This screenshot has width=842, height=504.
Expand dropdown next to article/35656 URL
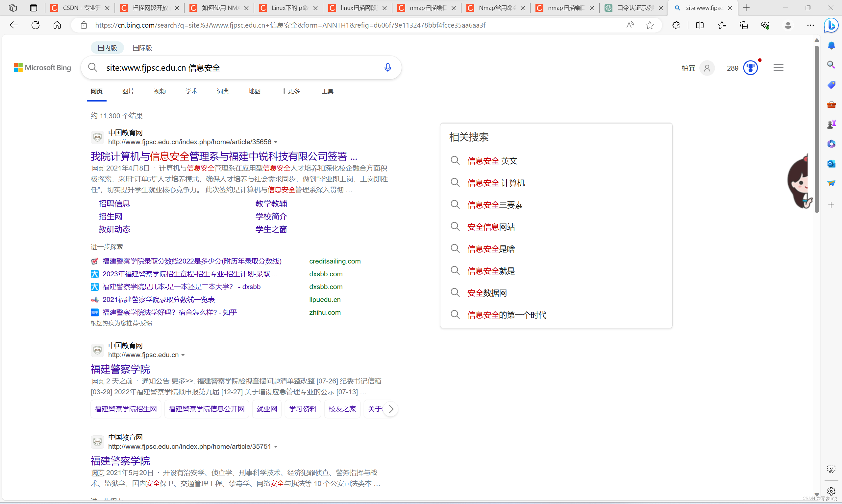pos(276,142)
